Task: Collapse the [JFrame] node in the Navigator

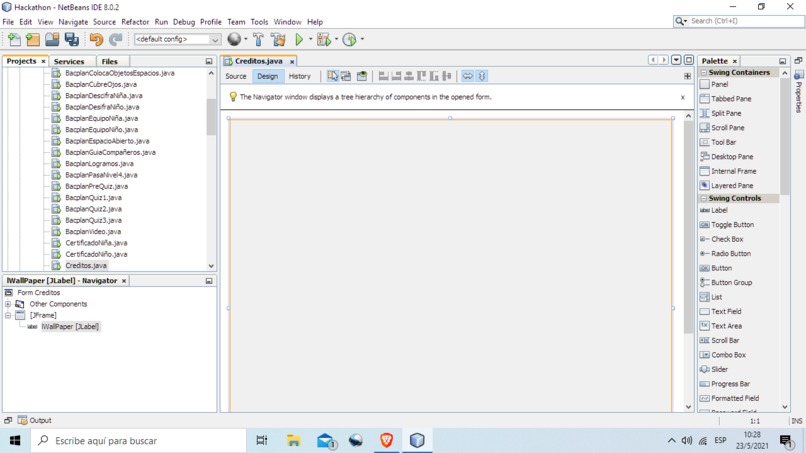Action: 8,315
